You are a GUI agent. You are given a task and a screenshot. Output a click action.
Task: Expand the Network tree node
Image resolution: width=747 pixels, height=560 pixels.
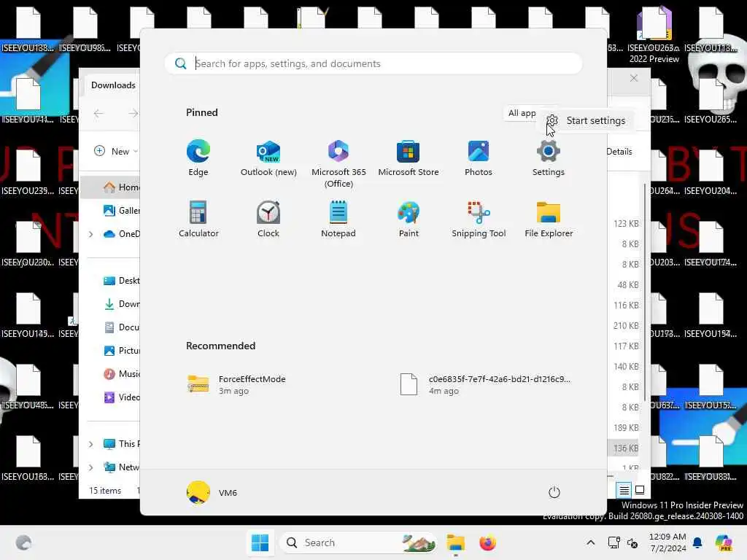tap(90, 467)
